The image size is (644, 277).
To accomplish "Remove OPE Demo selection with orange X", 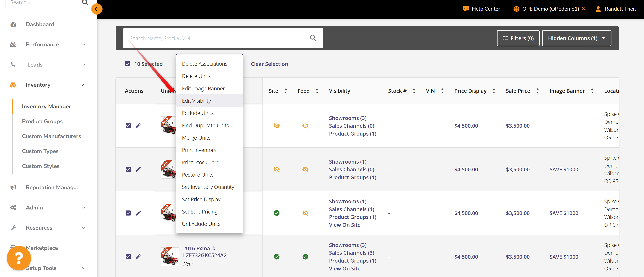I will pos(583,9).
